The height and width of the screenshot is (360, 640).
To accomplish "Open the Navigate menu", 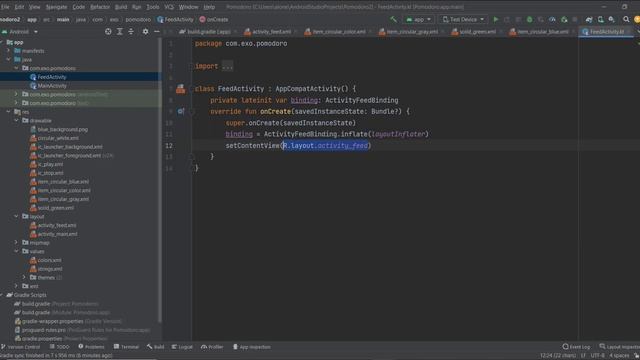I will coord(56,7).
